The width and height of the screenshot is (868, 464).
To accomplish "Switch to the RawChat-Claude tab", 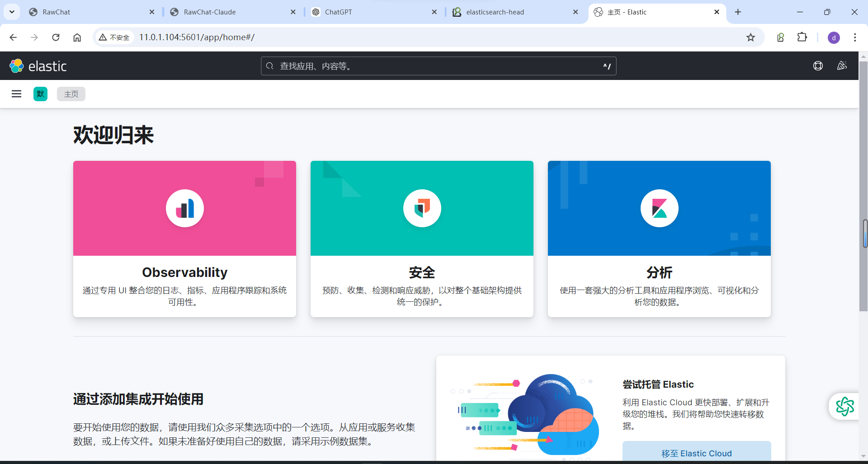I will tap(231, 12).
